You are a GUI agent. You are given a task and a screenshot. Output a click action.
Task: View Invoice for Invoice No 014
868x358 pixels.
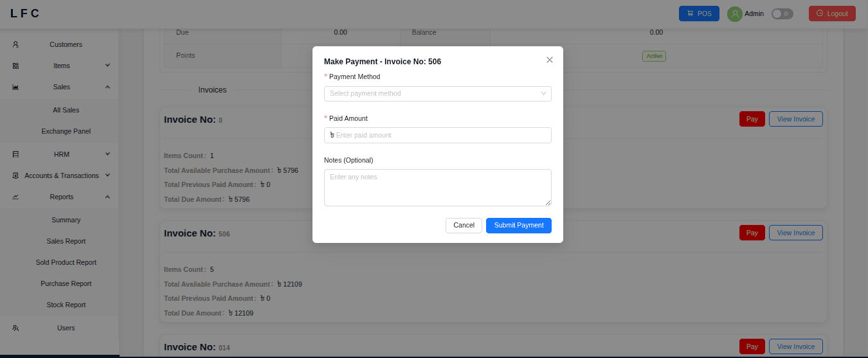tap(796, 346)
